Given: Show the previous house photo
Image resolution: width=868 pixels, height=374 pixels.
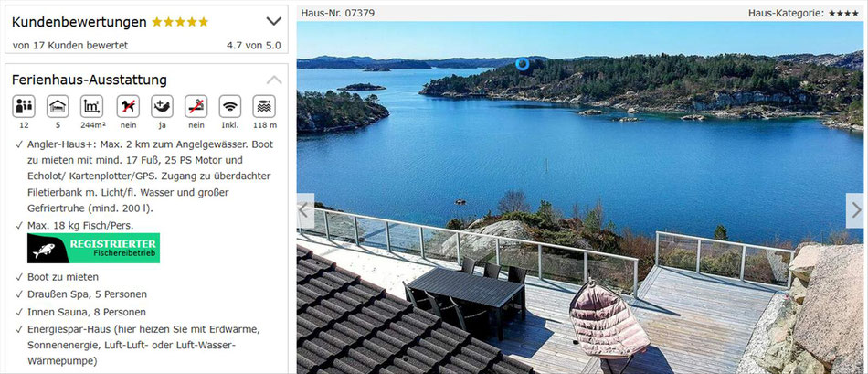Looking at the screenshot, I should click(x=305, y=210).
